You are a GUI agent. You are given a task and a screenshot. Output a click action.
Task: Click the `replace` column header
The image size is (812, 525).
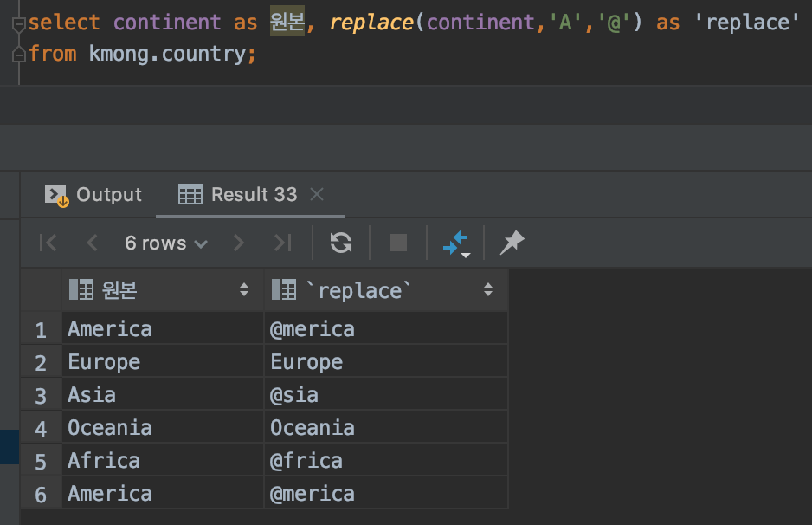360,290
